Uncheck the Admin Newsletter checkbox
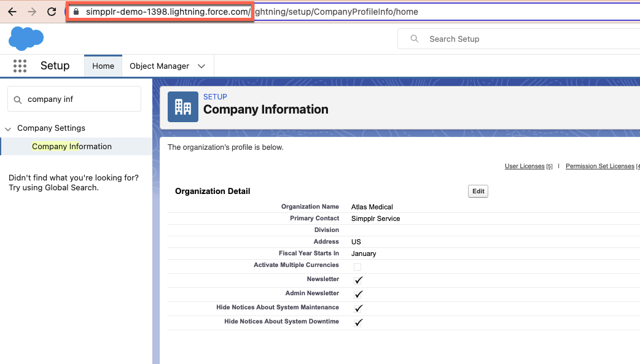The image size is (640, 364). tap(358, 294)
